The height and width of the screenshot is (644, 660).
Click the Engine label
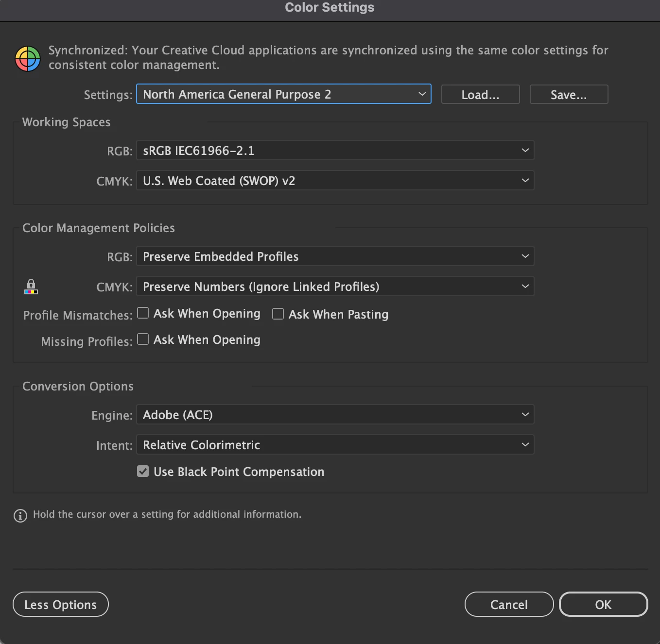click(112, 415)
